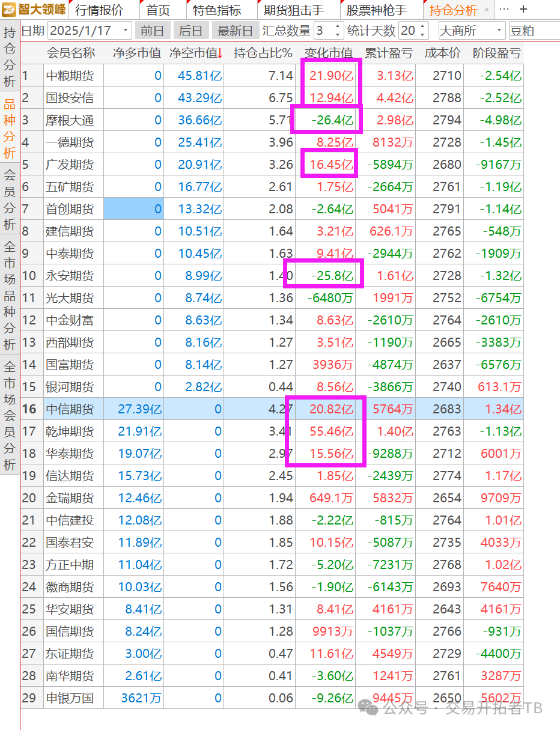Step the 汇总数量 value spinner
The image size is (560, 730).
pyautogui.click(x=338, y=31)
